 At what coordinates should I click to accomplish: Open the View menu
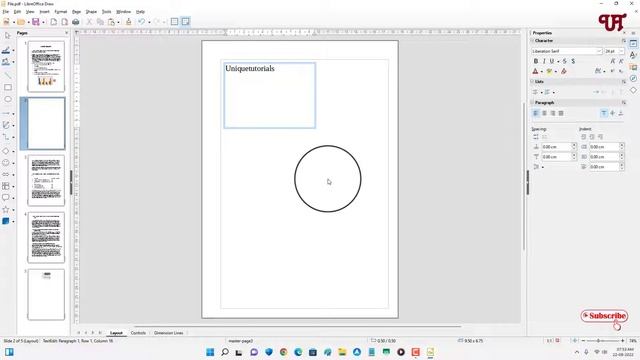pyautogui.click(x=30, y=12)
